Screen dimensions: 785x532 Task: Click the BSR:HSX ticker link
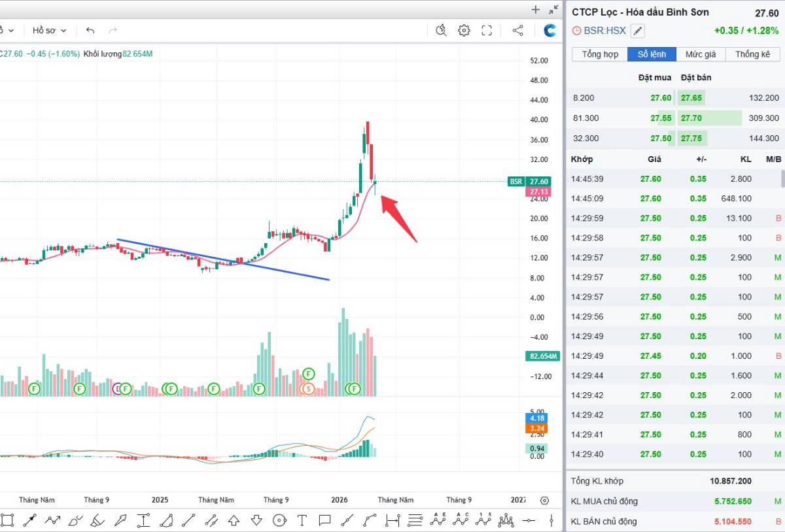pyautogui.click(x=604, y=31)
